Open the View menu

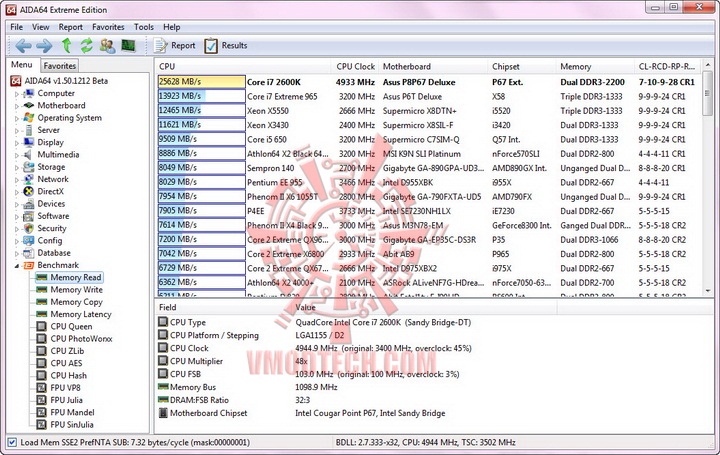40,27
